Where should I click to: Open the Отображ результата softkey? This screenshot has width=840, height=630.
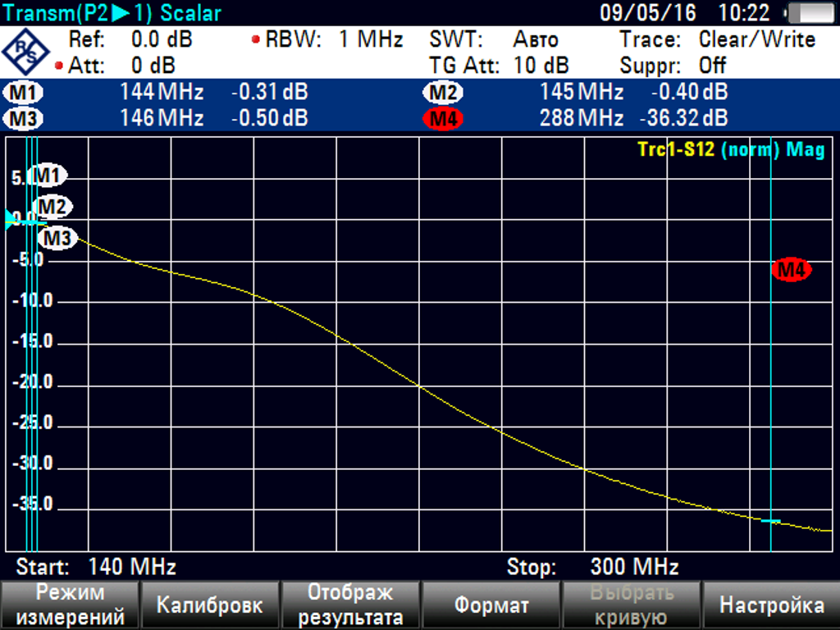pos(350,605)
